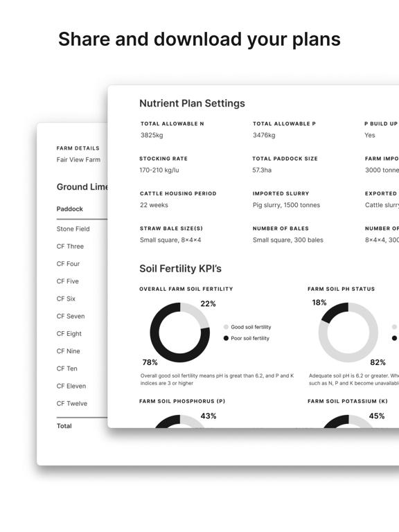Click the Nutrient Plan Settings heading
The width and height of the screenshot is (399, 532).
[192, 103]
